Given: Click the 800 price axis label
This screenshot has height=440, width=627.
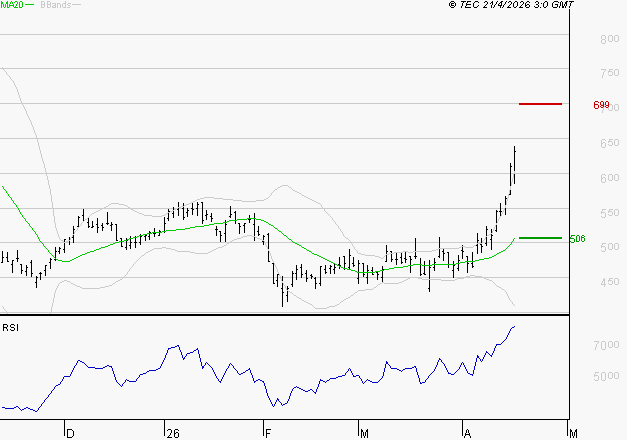Looking at the screenshot, I should point(609,39).
